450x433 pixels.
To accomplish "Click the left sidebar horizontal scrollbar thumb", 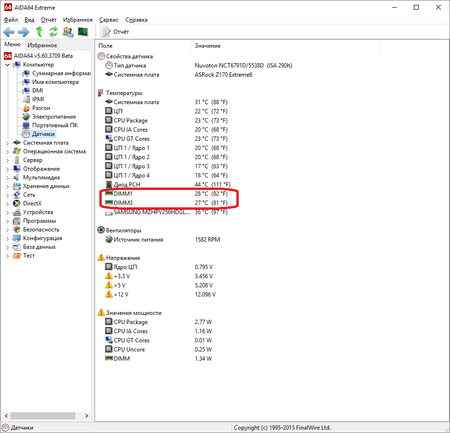I will [43, 416].
